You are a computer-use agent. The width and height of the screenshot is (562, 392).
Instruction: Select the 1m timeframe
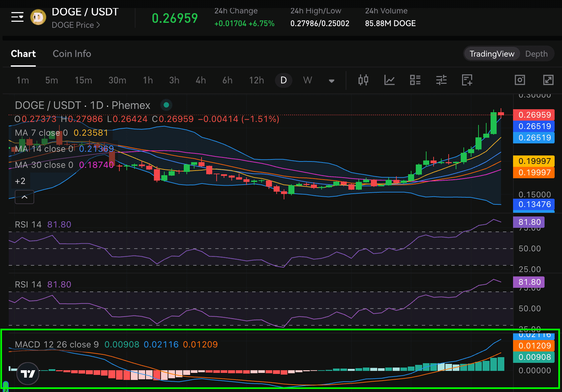pos(23,80)
